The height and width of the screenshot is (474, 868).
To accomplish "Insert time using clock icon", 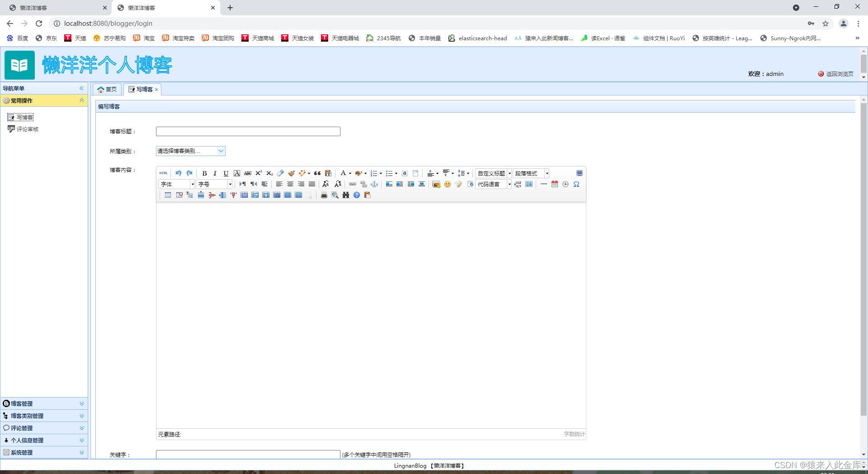I will pos(566,184).
